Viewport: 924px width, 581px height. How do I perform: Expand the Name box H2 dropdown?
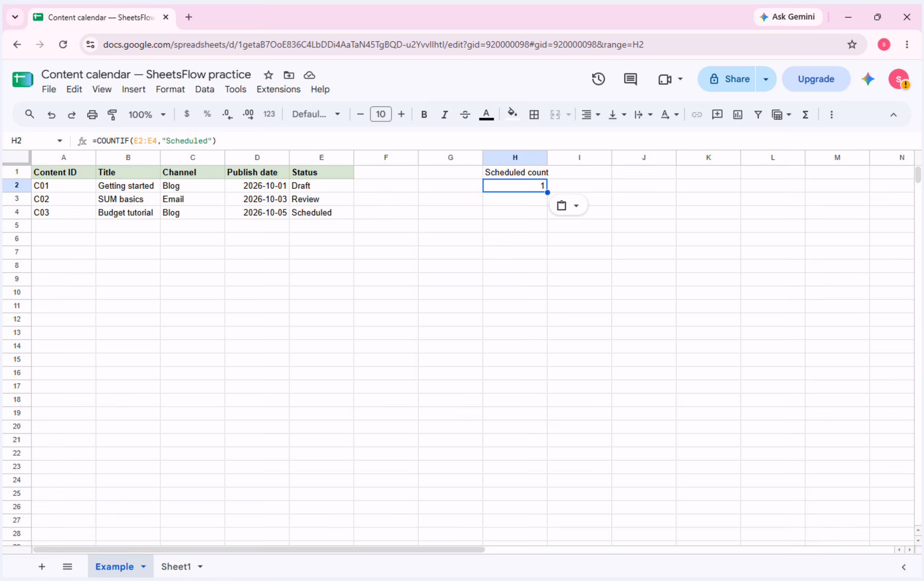coord(60,141)
